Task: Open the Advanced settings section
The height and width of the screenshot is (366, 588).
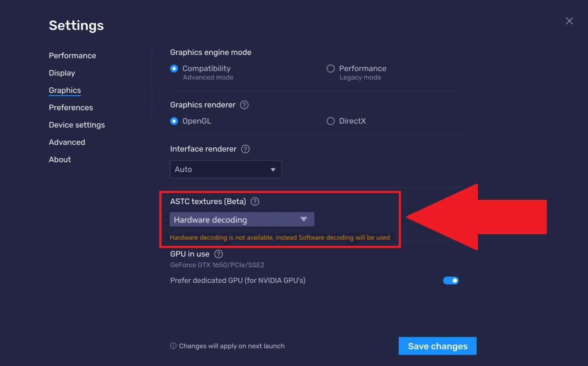Action: pos(67,142)
